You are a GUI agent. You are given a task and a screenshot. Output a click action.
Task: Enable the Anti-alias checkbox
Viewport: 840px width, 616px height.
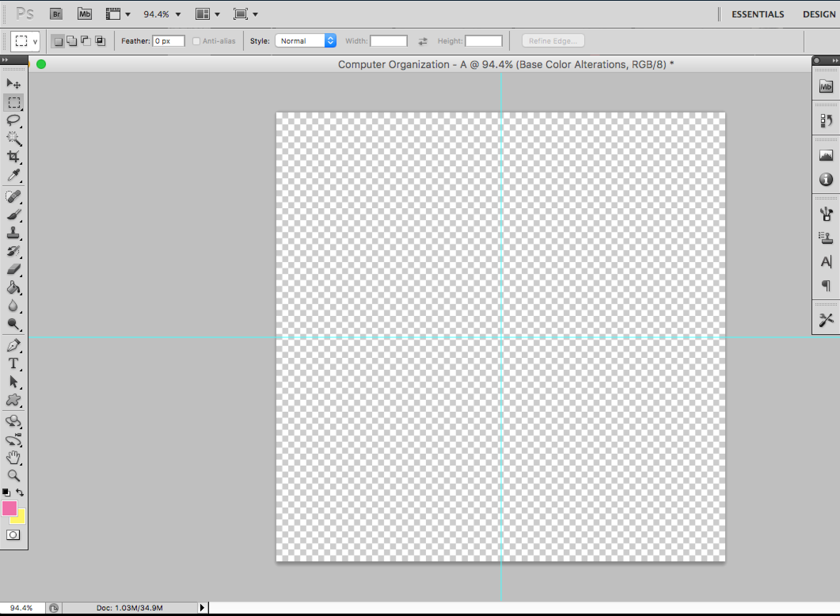tap(196, 41)
